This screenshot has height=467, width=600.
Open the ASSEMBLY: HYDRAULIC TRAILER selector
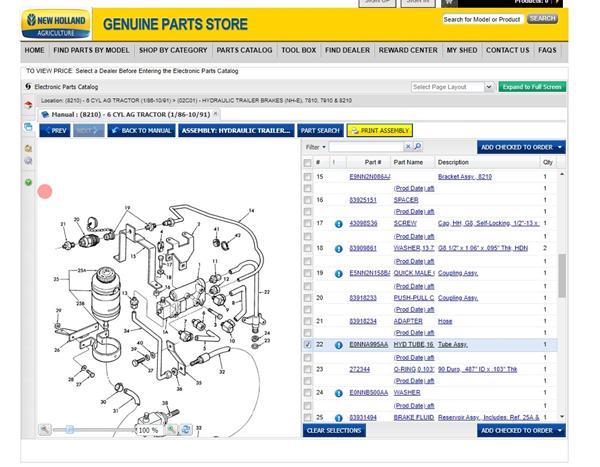[x=236, y=131]
